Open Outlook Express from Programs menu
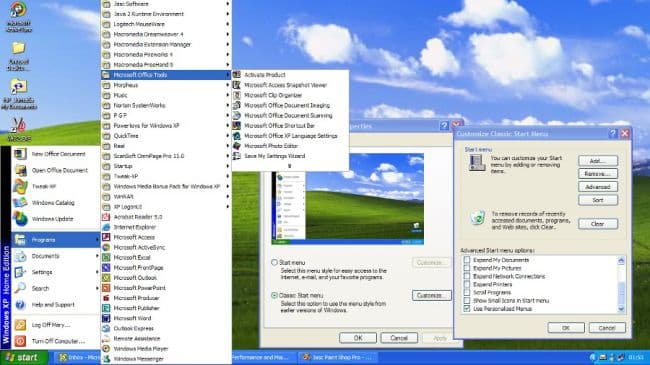The width and height of the screenshot is (650, 365). (x=166, y=328)
